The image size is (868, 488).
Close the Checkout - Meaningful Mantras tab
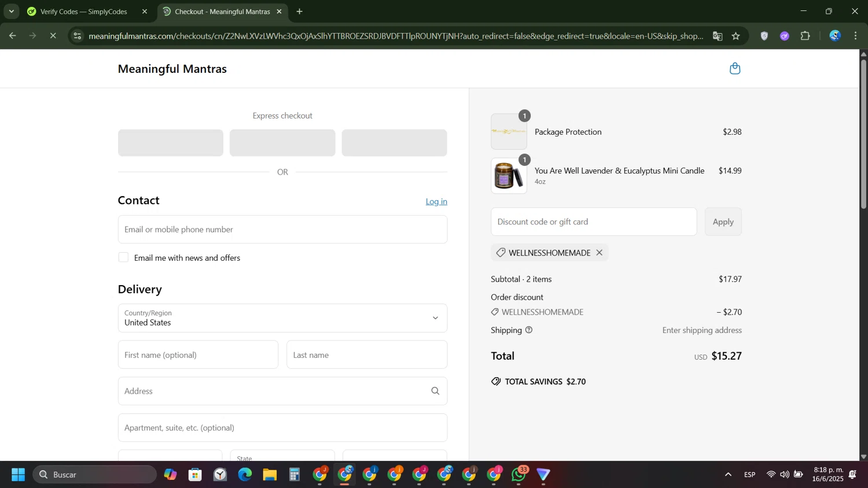click(279, 12)
